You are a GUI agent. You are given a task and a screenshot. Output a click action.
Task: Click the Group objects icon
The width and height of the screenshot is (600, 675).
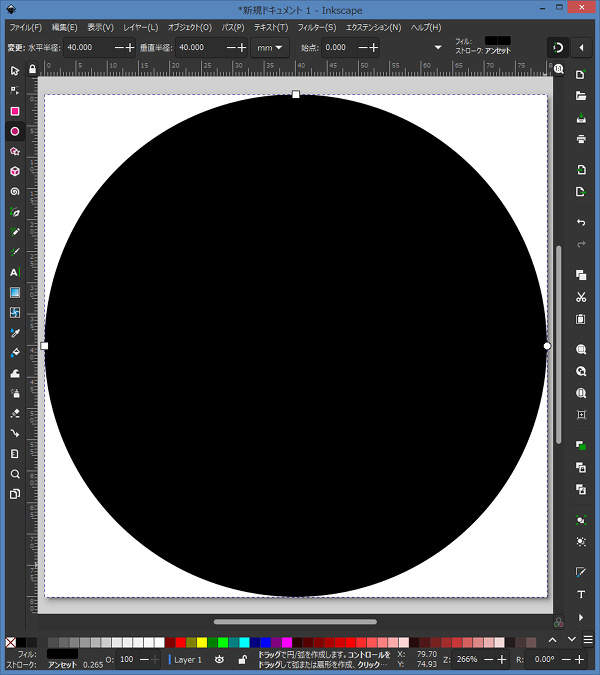[581, 520]
